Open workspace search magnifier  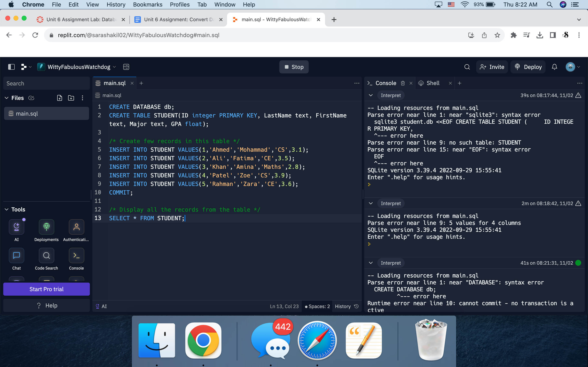pos(467,67)
